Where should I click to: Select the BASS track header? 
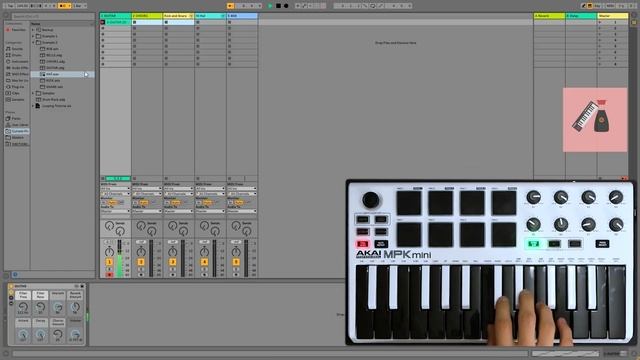(242, 16)
